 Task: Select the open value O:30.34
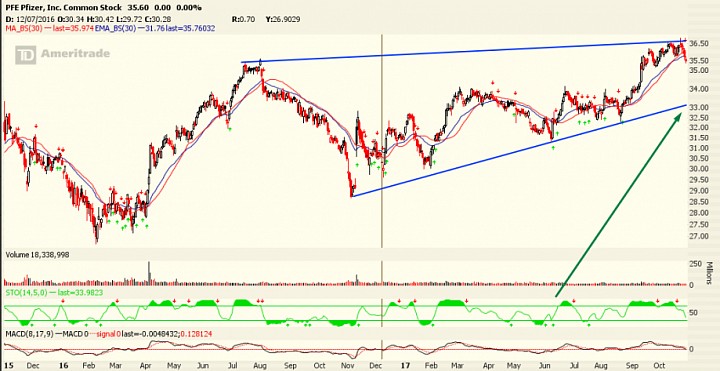70,19
